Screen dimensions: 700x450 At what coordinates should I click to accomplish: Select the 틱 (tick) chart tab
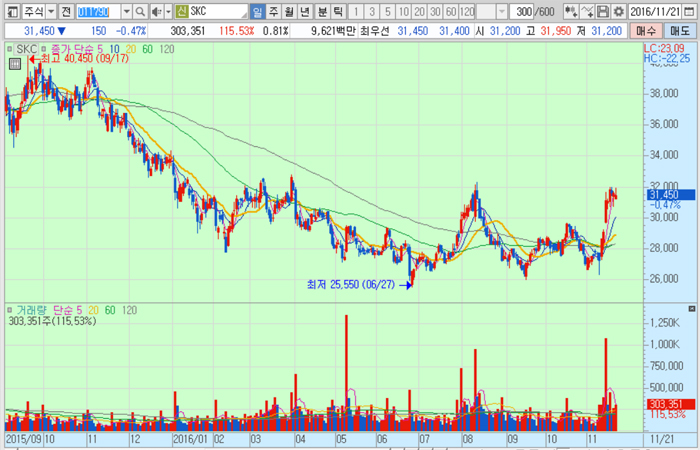coord(338,11)
